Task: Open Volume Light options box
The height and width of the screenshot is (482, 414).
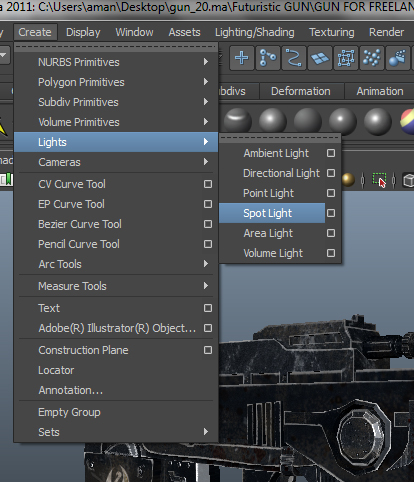Action: point(331,253)
